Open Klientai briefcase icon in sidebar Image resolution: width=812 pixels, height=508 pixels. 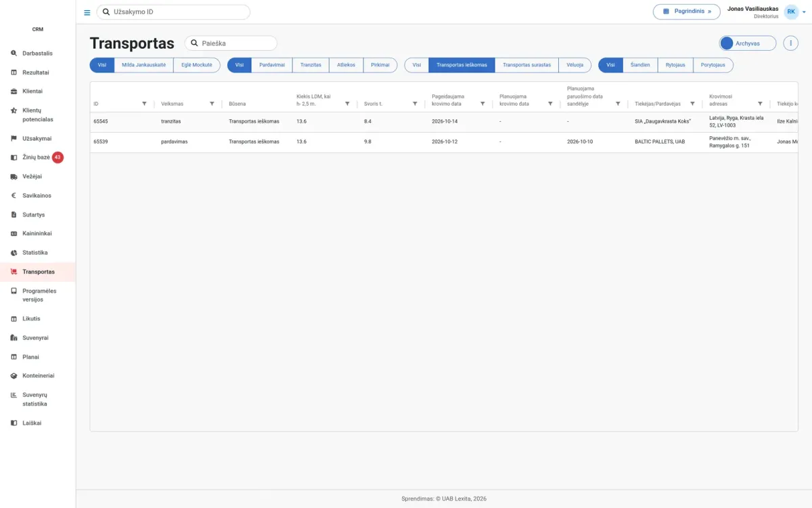14,91
